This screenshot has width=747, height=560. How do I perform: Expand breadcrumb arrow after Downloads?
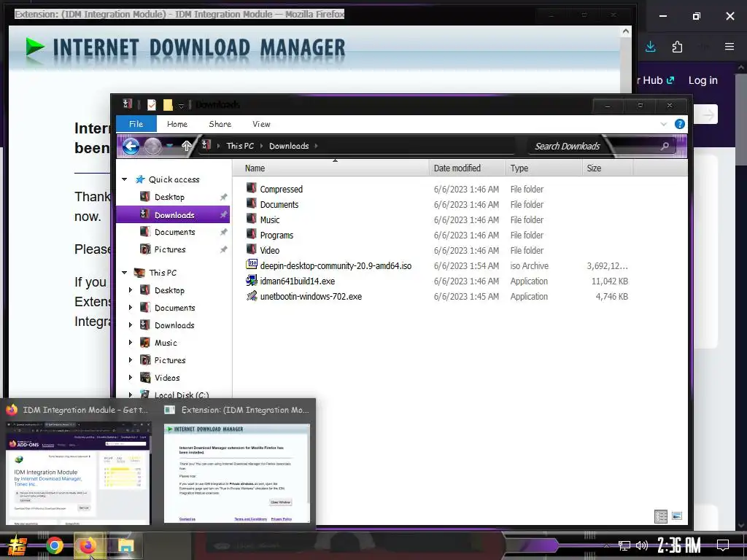click(317, 146)
